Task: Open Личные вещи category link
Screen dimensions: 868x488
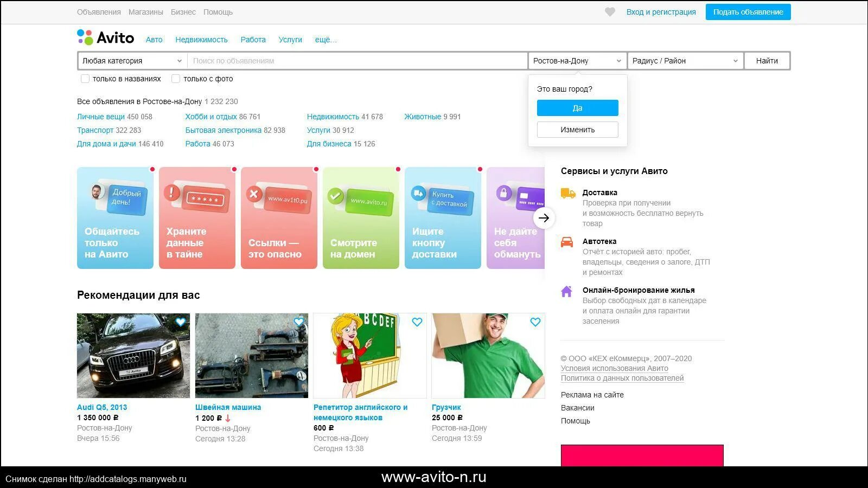Action: [x=101, y=117]
